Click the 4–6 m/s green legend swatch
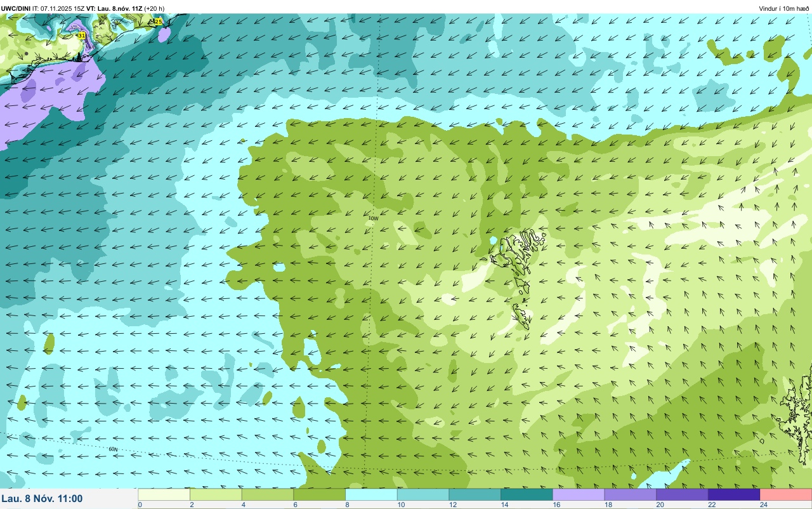812x509 pixels. (x=268, y=494)
